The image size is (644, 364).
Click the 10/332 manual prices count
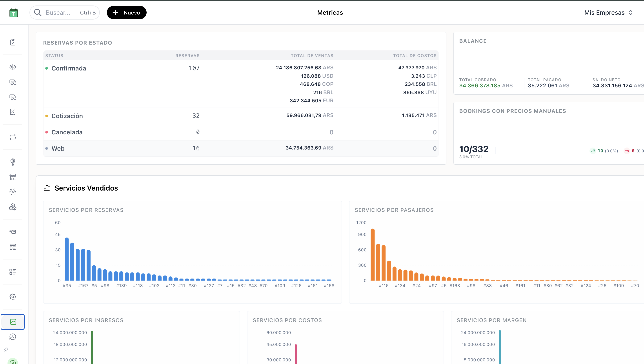click(474, 149)
